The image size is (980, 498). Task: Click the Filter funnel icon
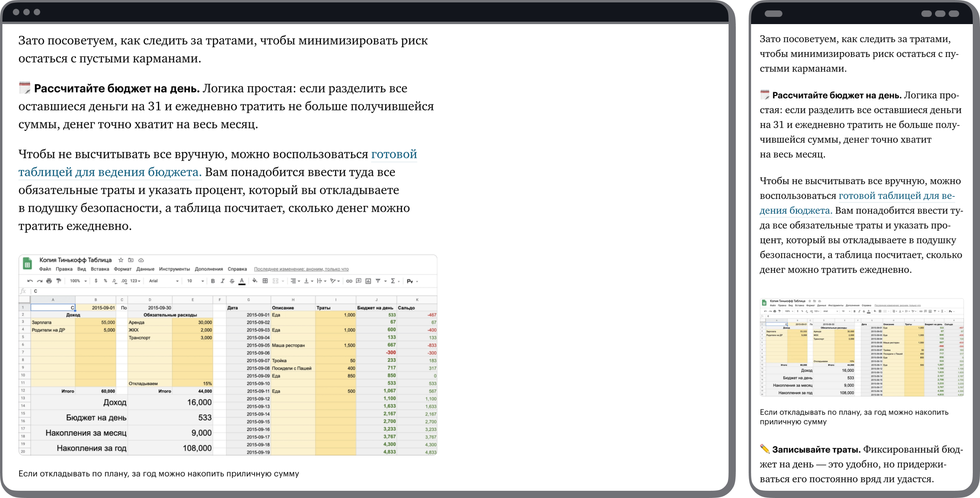click(378, 281)
